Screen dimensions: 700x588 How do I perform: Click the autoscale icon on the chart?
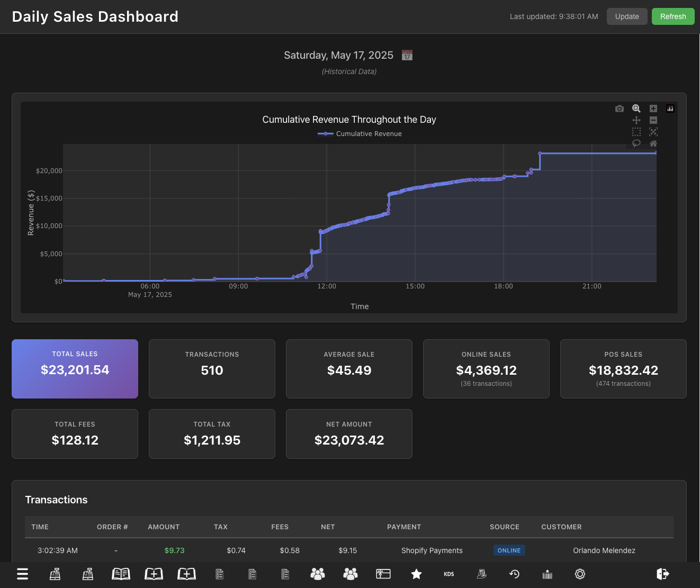click(x=653, y=132)
